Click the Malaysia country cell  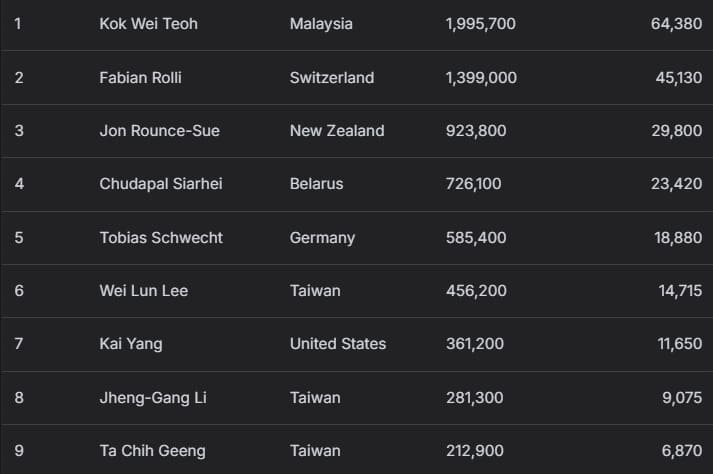321,24
